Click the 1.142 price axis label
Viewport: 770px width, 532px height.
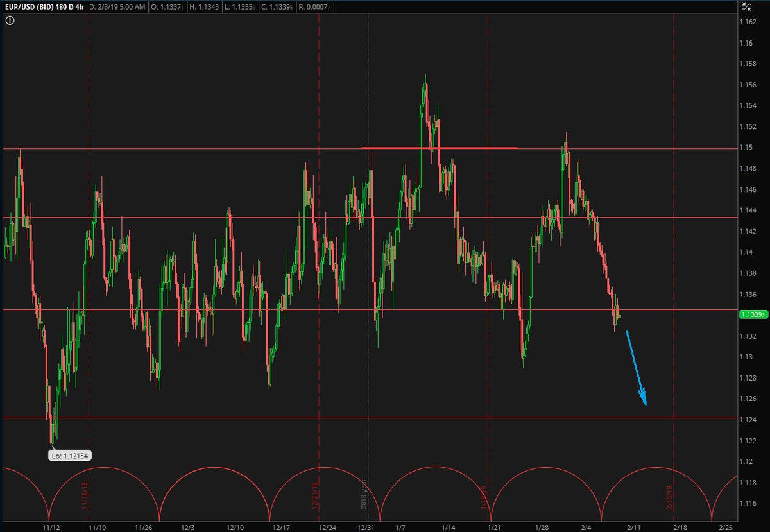pos(748,232)
